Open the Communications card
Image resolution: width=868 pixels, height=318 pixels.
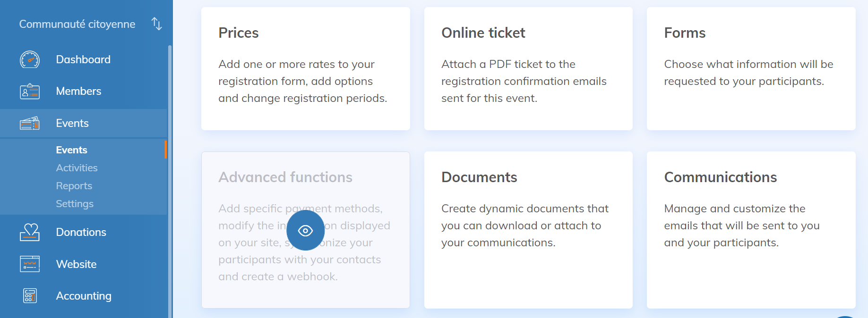(x=751, y=230)
